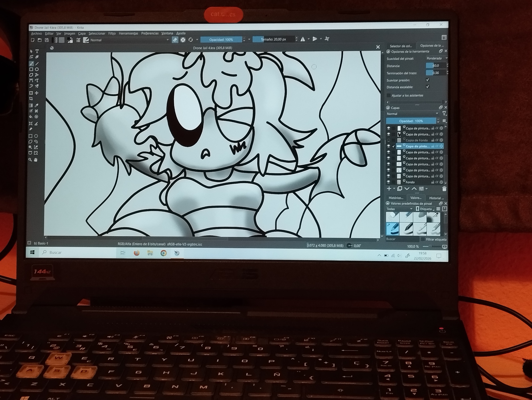Expand the Todas brush preset filter
Viewport: 532px width, 400px height.
(x=399, y=209)
